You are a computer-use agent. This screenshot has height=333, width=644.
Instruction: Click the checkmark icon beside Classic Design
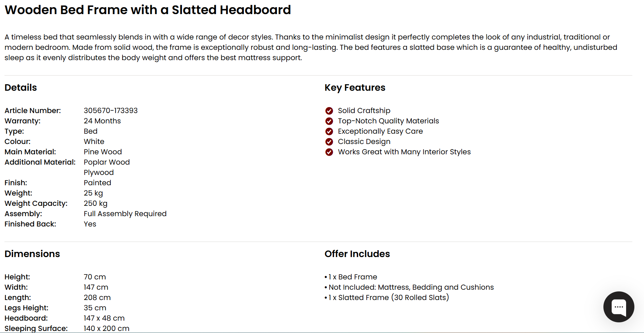pyautogui.click(x=329, y=142)
